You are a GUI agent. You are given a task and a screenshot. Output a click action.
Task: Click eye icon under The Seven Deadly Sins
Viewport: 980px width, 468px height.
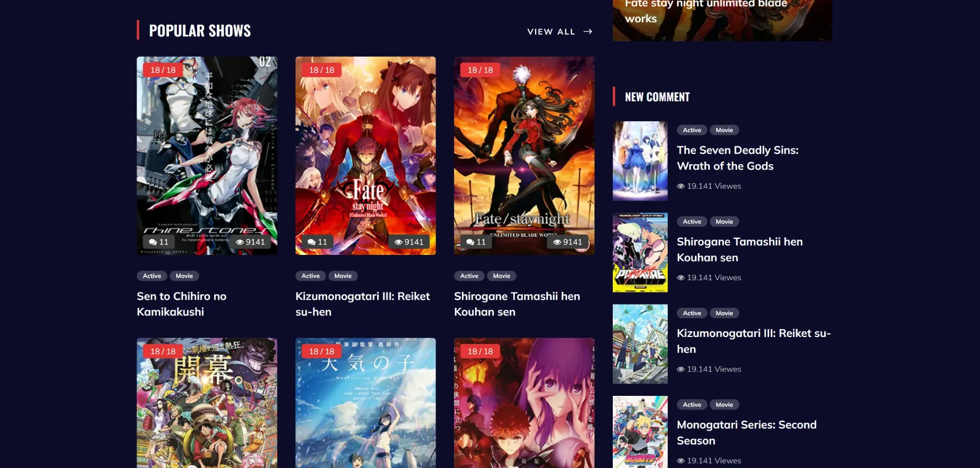click(x=680, y=186)
